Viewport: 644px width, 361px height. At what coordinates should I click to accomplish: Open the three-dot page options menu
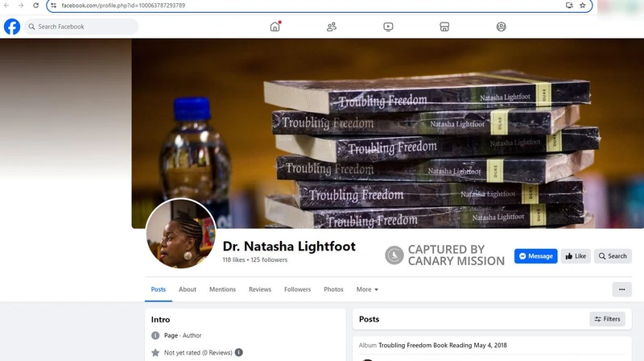[x=621, y=289]
